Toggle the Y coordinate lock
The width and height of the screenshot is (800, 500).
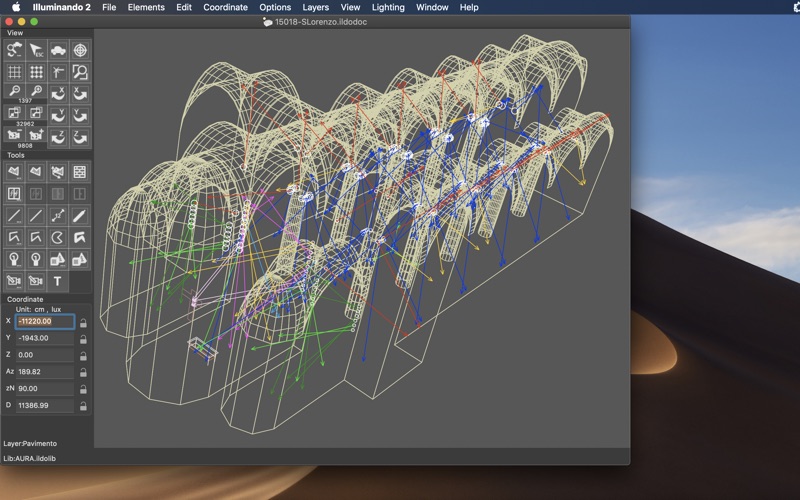83,339
